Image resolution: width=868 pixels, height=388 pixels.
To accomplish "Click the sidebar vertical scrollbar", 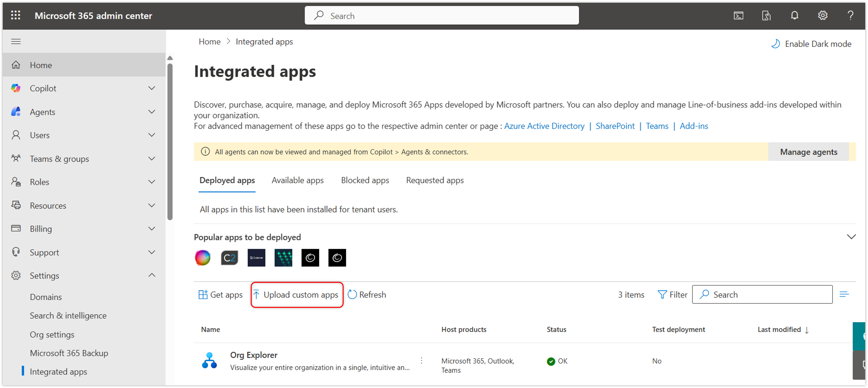I will 170,141.
